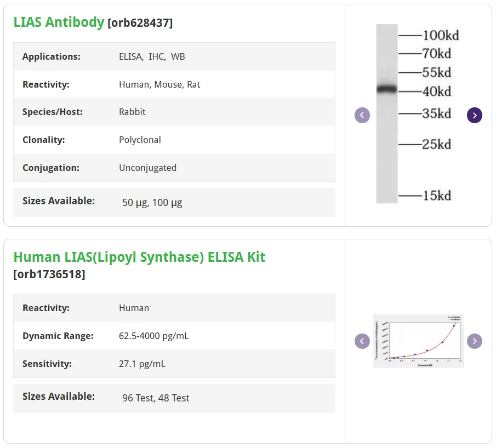The image size is (496, 448).
Task: Click the 50 µg, 100 µg sizes value
Action: [152, 203]
